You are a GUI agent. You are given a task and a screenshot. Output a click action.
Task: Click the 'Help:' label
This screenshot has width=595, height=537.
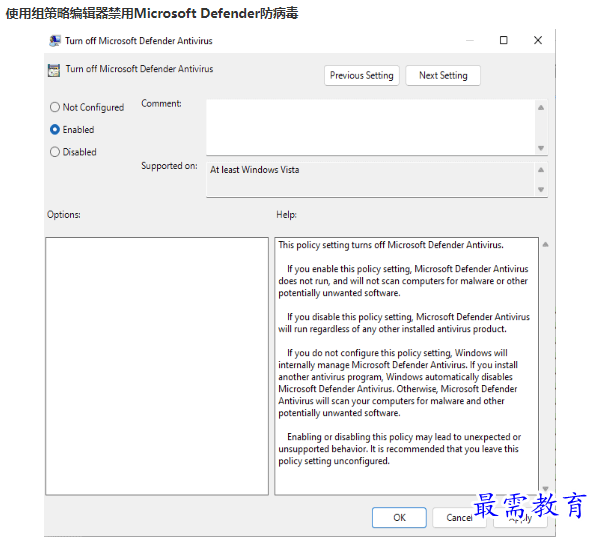click(x=286, y=215)
